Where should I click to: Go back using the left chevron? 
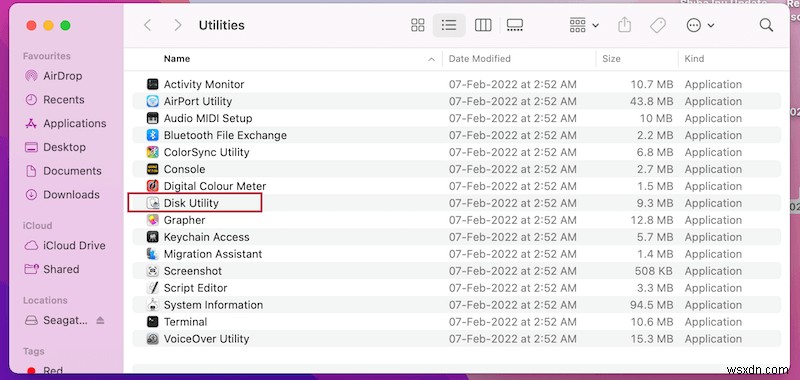click(147, 25)
